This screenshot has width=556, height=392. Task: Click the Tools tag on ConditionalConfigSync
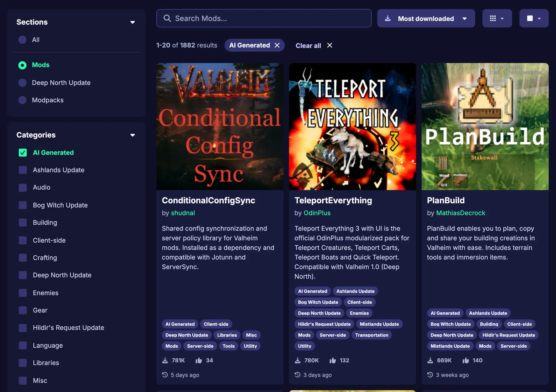[229, 346]
